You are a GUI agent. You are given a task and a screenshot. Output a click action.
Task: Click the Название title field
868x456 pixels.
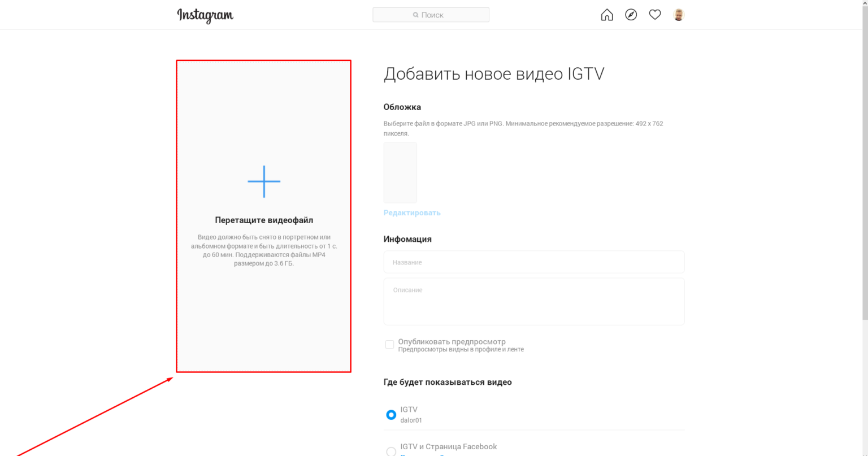(533, 262)
